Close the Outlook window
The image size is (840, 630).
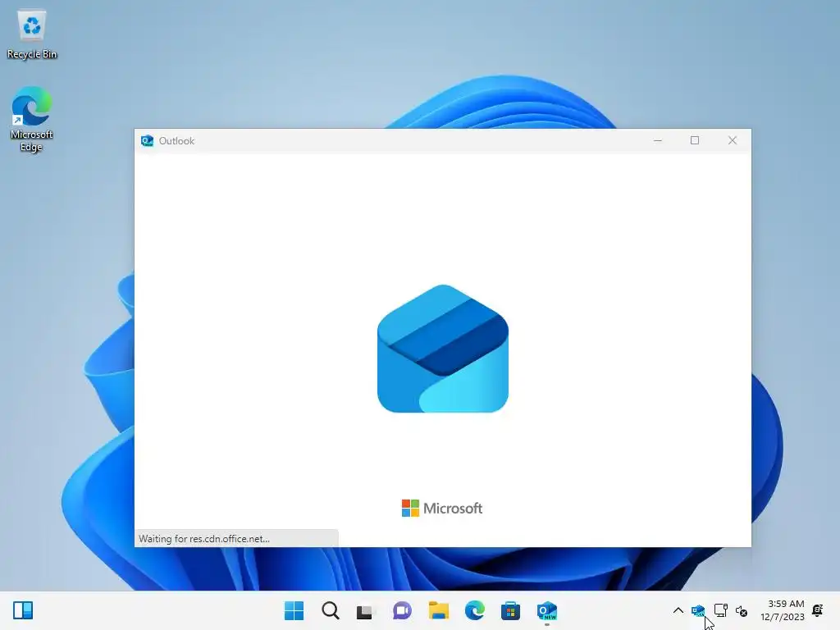point(733,140)
